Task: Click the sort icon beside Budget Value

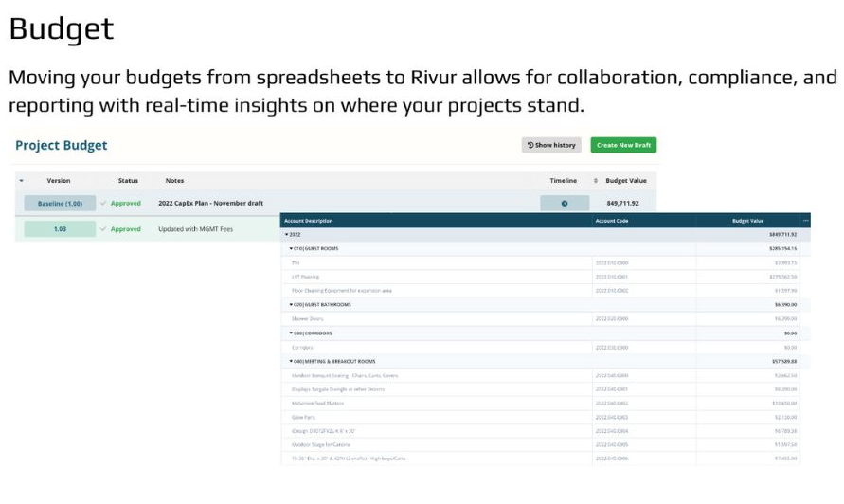Action: click(x=596, y=180)
